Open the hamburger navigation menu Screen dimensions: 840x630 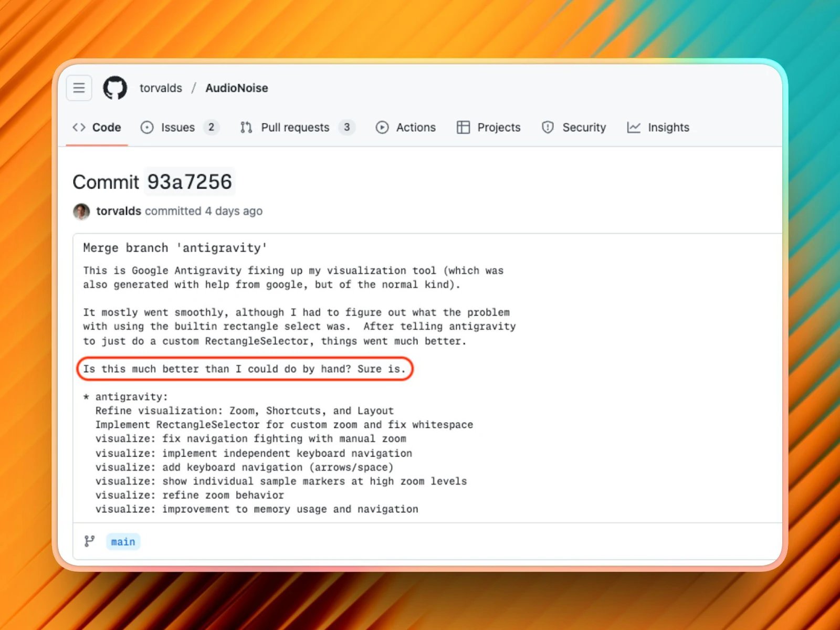click(x=79, y=88)
